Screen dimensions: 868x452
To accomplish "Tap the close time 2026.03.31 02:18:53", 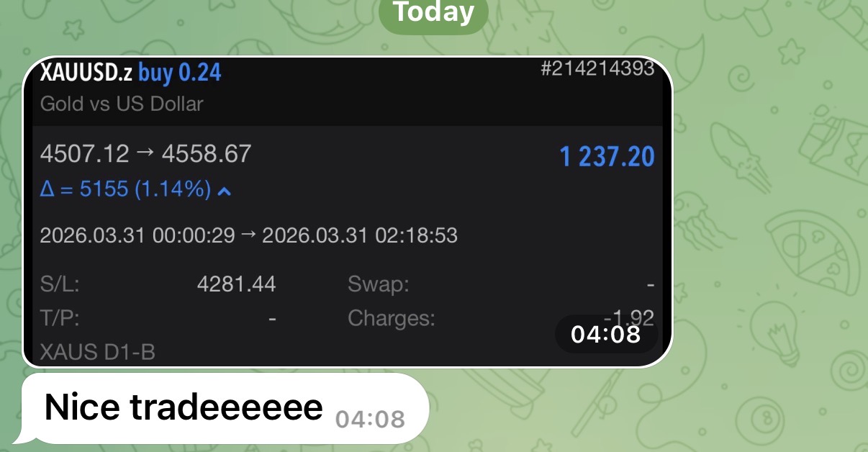I will [x=360, y=235].
